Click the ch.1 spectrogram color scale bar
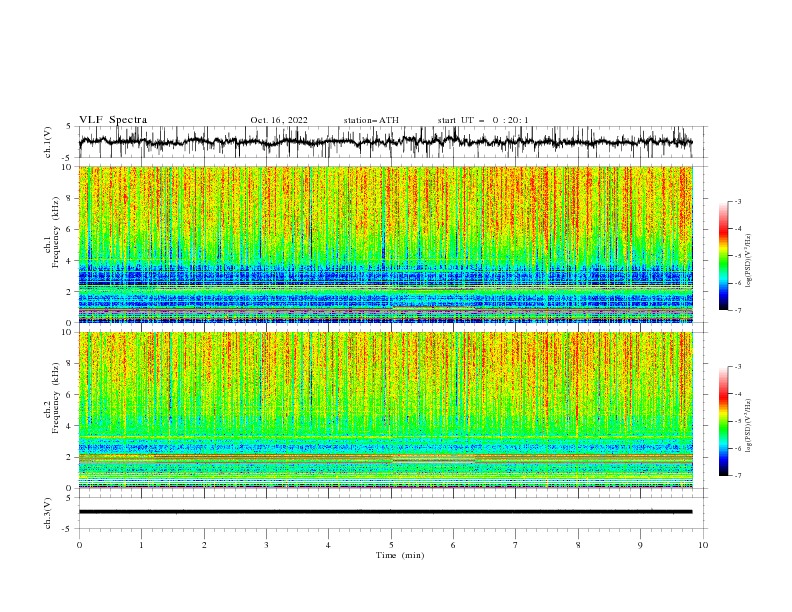792x612 pixels. pos(724,256)
